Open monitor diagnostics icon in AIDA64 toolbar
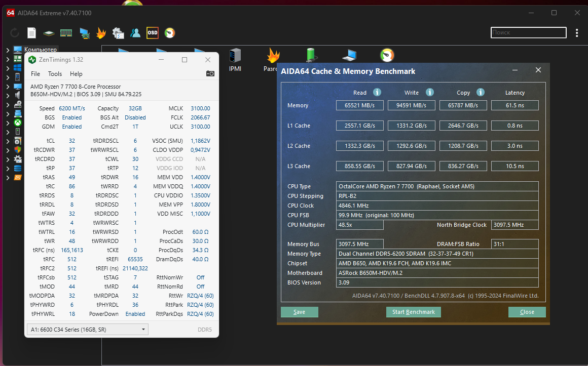Image resolution: width=588 pixels, height=366 pixels. pos(84,33)
